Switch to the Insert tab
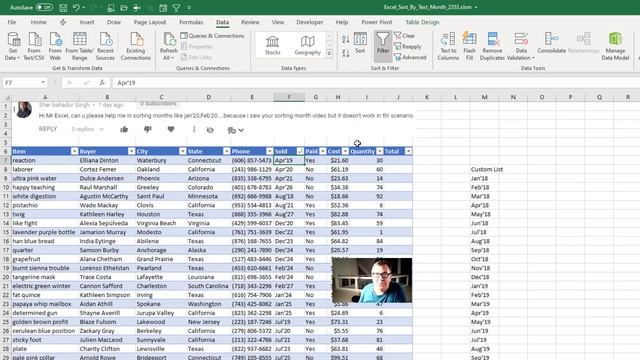This screenshot has height=360, width=640. pos(87,22)
